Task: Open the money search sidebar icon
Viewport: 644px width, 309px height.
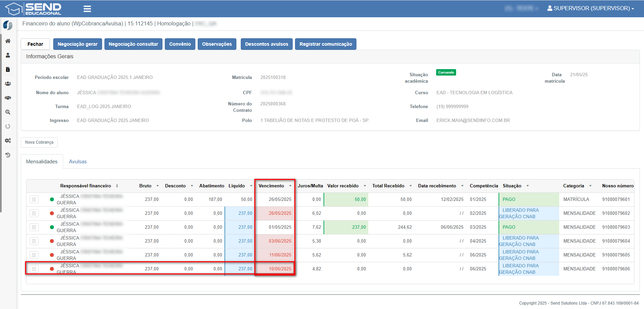Action: click(x=8, y=112)
